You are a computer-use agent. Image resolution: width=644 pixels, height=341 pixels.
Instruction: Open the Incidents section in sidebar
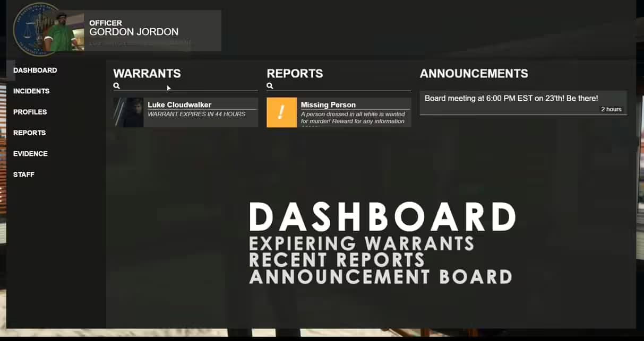pos(31,91)
